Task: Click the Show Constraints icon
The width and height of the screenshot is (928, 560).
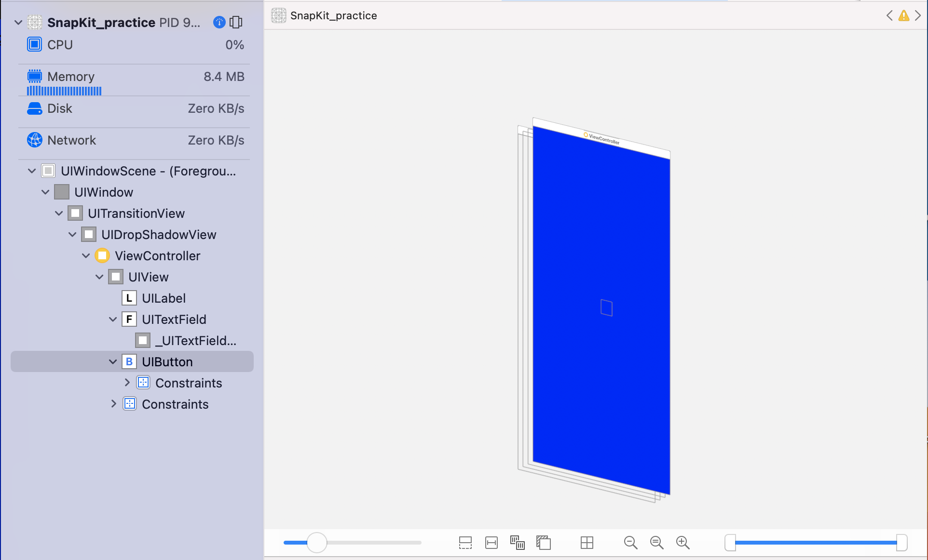Action: tap(491, 543)
